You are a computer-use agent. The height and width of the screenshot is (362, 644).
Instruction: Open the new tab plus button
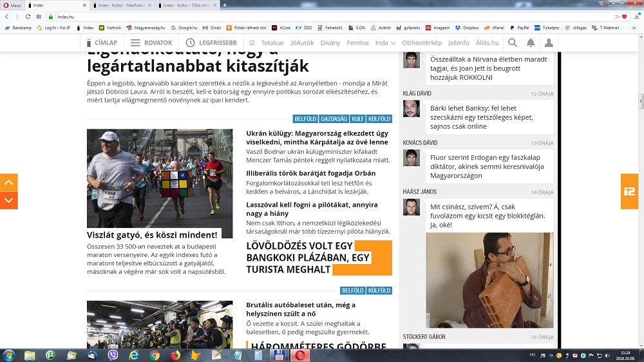click(225, 5)
